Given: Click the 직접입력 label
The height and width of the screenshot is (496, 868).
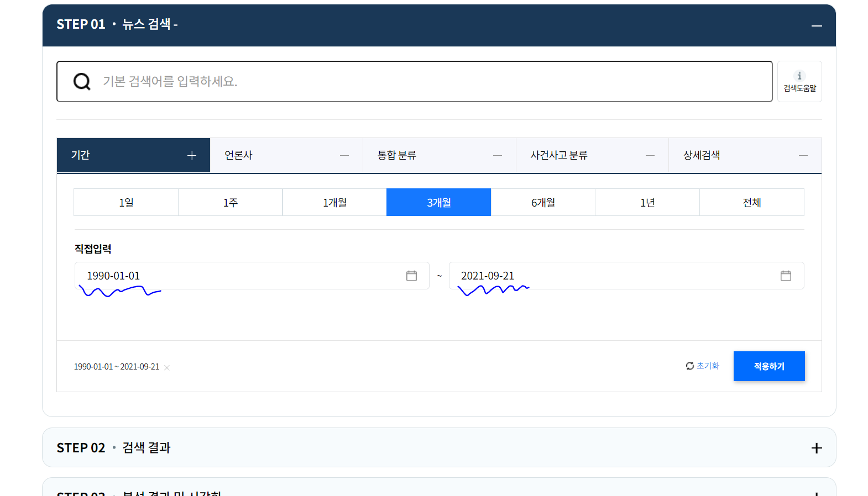Looking at the screenshot, I should [x=93, y=249].
